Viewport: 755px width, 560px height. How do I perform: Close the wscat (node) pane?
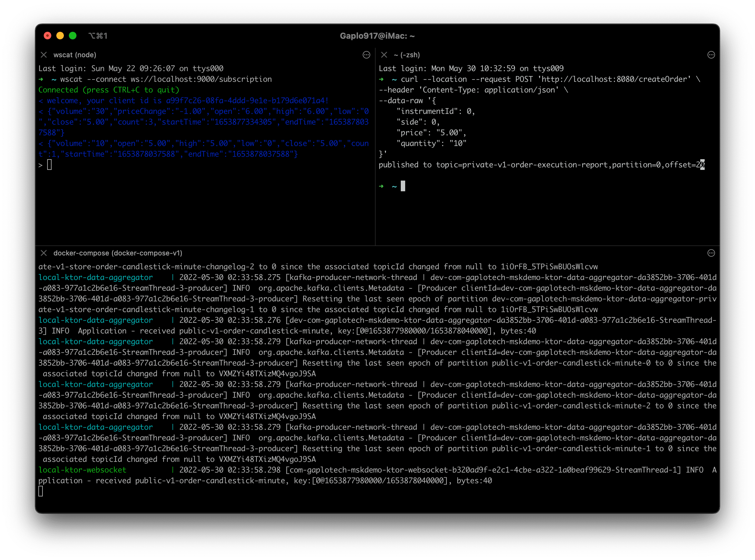[x=44, y=55]
